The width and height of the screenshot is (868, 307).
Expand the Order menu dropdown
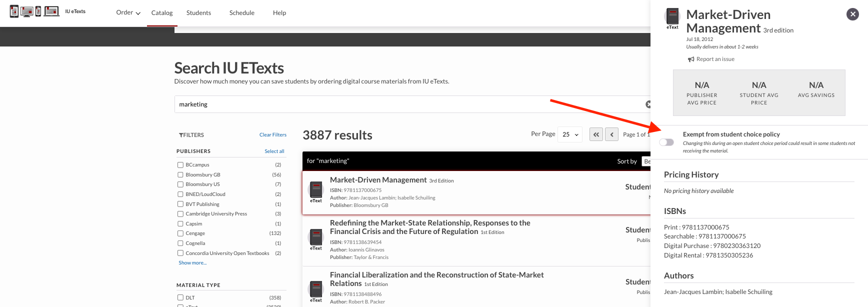[128, 12]
